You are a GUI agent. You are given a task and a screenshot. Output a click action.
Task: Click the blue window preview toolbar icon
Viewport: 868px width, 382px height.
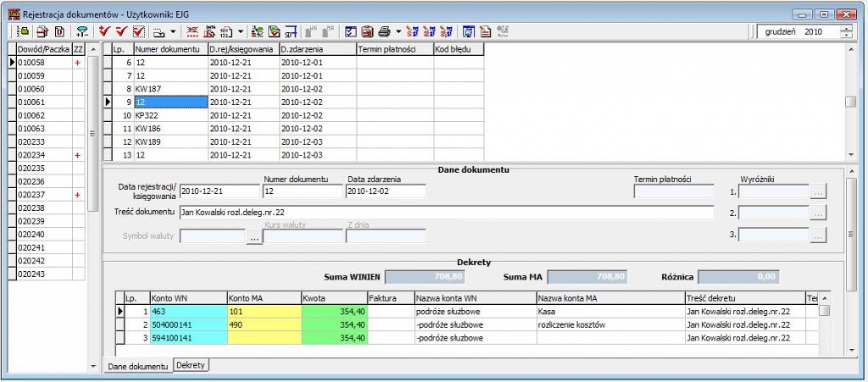click(x=468, y=31)
